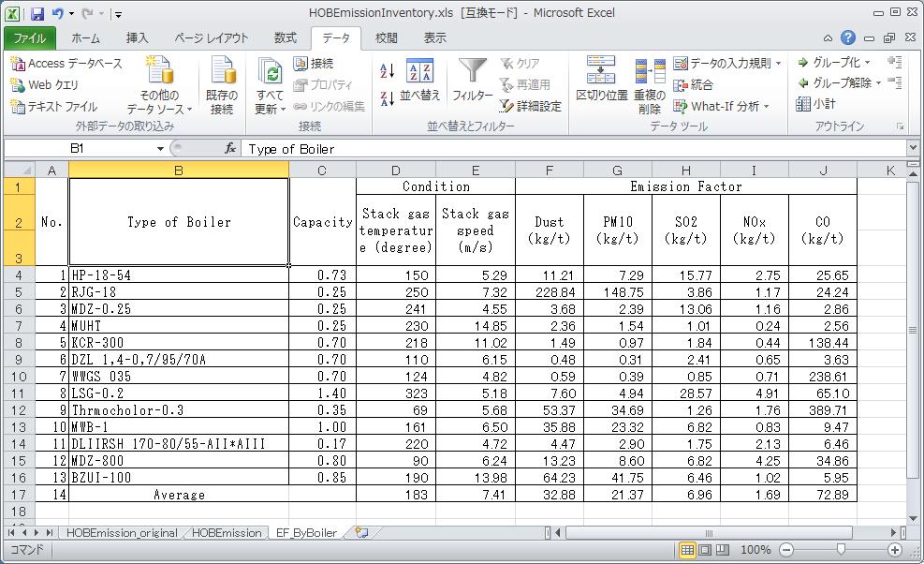
Task: Open the Formulas tab
Action: tap(286, 38)
